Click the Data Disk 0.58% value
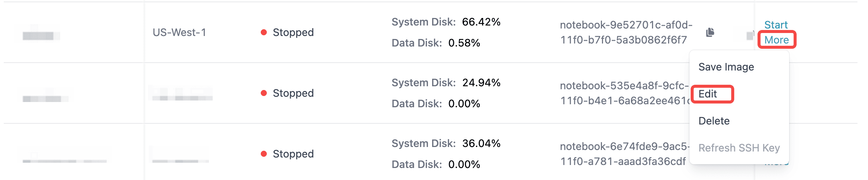Viewport: 868px width, 180px height. 464,43
